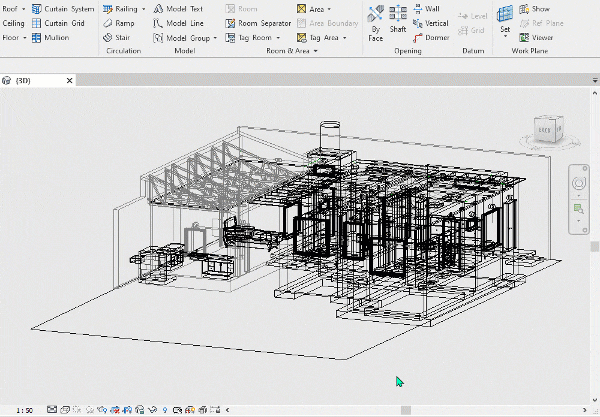Expand the Room & Area panel arrow
The image size is (600, 417).
point(316,51)
